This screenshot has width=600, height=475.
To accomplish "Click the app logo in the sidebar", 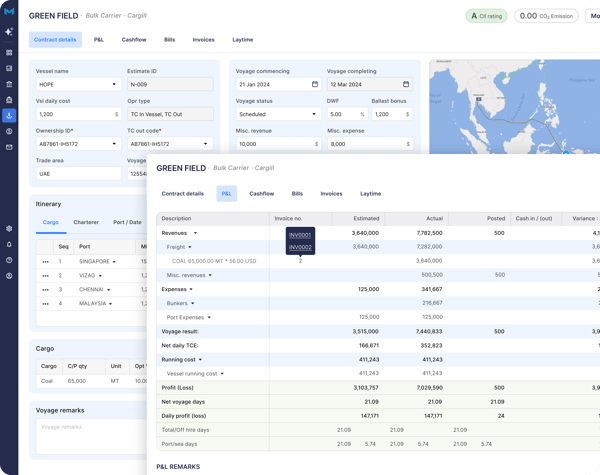I will click(x=9, y=11).
